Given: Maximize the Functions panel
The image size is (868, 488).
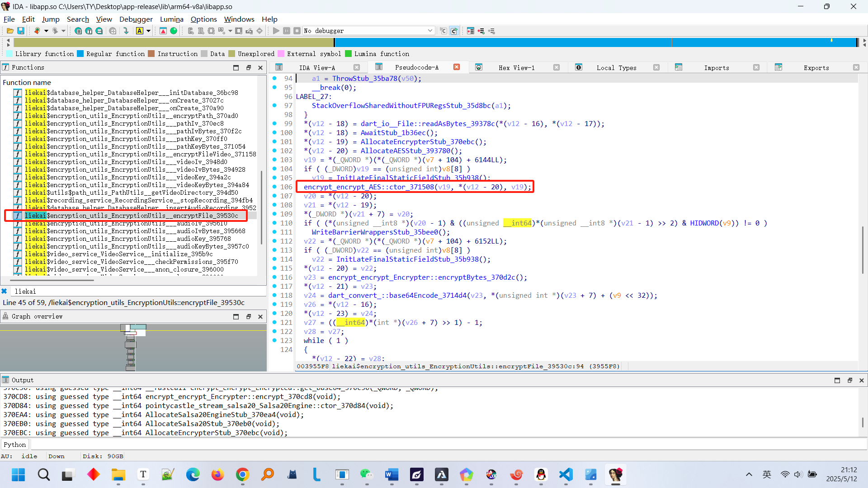Looking at the screenshot, I should pos(236,67).
